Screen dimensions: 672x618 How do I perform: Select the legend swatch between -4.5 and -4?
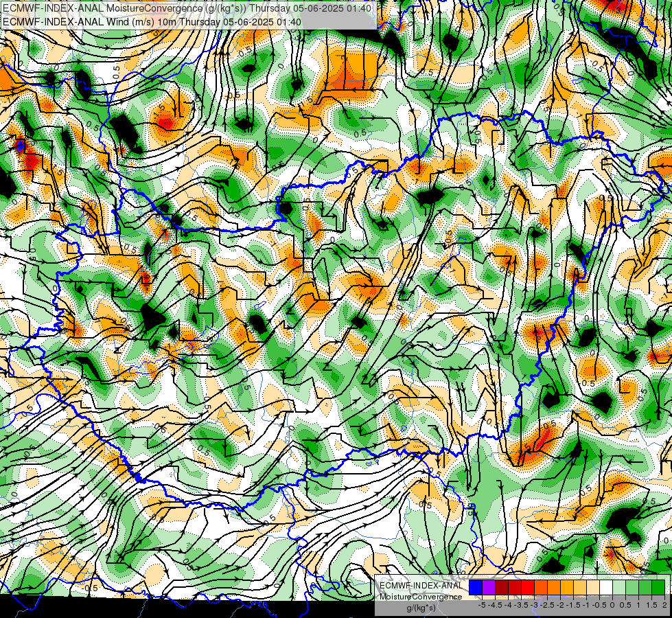(x=502, y=587)
